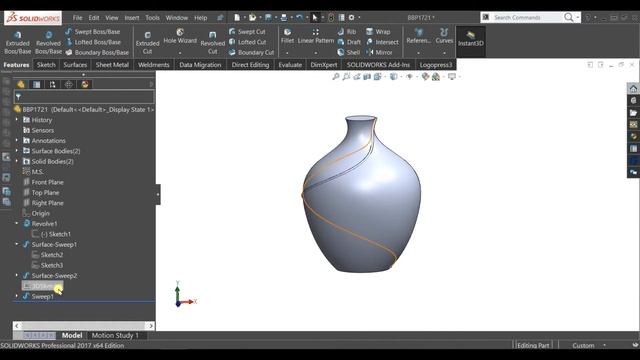Click the Search Commands input field
The height and width of the screenshot is (360, 640).
[x=527, y=17]
